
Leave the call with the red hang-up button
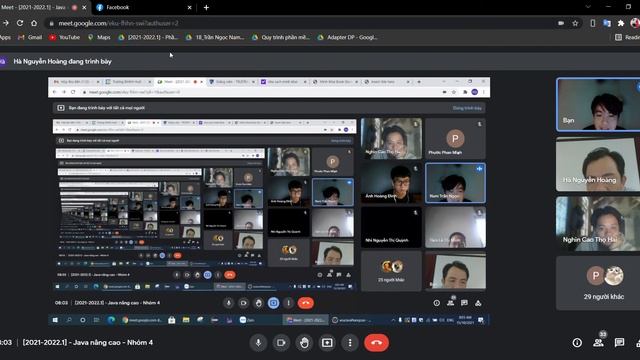click(376, 342)
